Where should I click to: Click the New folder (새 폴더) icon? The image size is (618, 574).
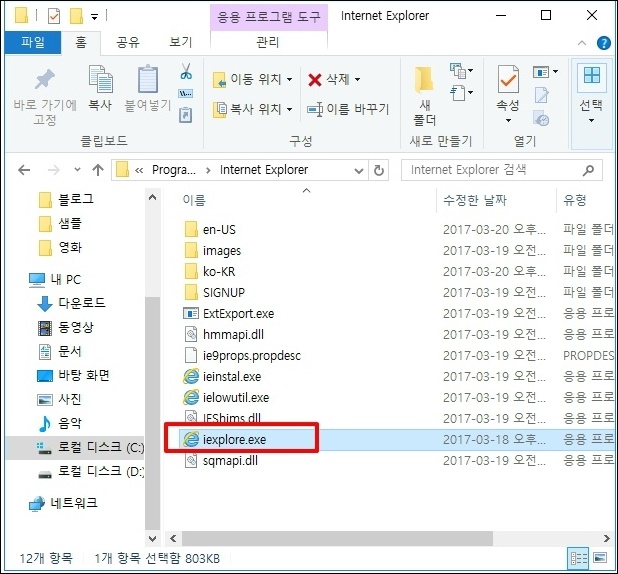424,79
